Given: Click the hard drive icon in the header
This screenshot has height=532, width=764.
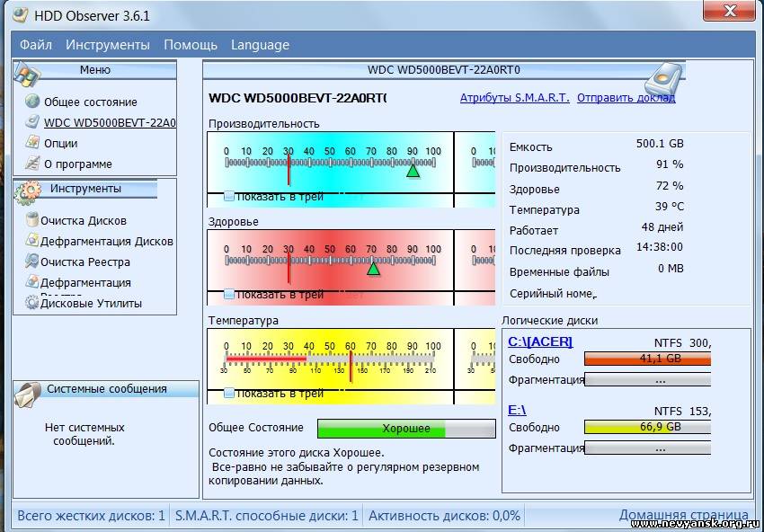Looking at the screenshot, I should pos(663,79).
